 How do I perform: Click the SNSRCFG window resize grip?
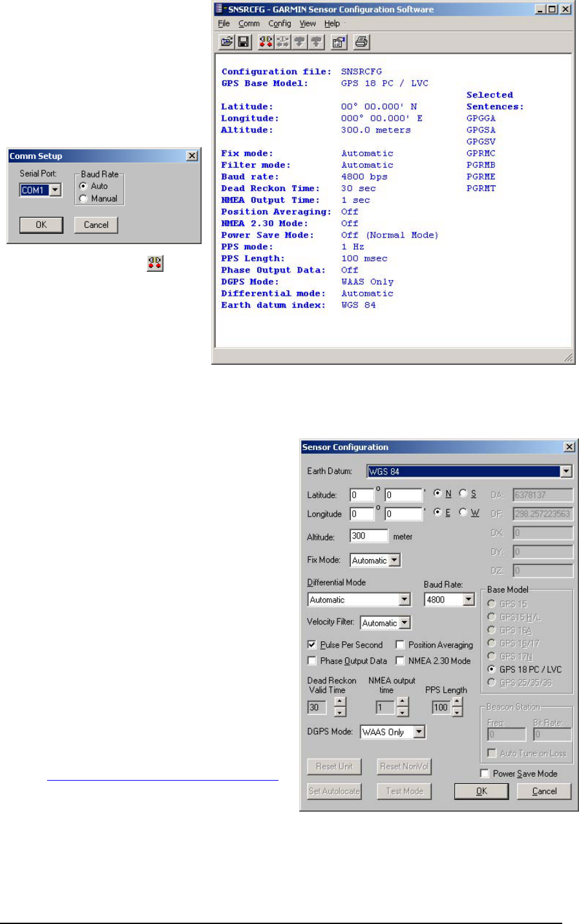(569, 358)
